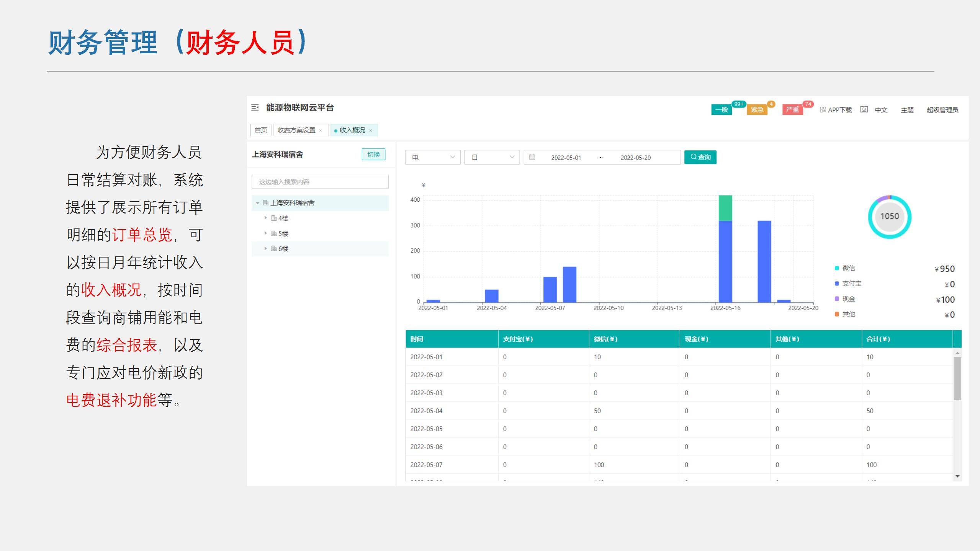980x551 pixels.
Task: Open the 电 energy type dropdown
Action: coord(433,157)
